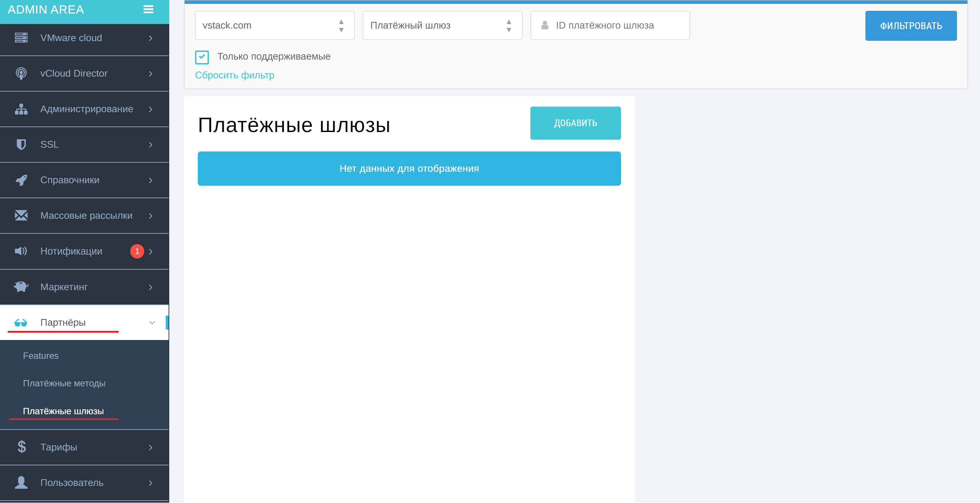Image resolution: width=980 pixels, height=503 pixels.
Task: Open Тарифы menu item
Action: (85, 448)
